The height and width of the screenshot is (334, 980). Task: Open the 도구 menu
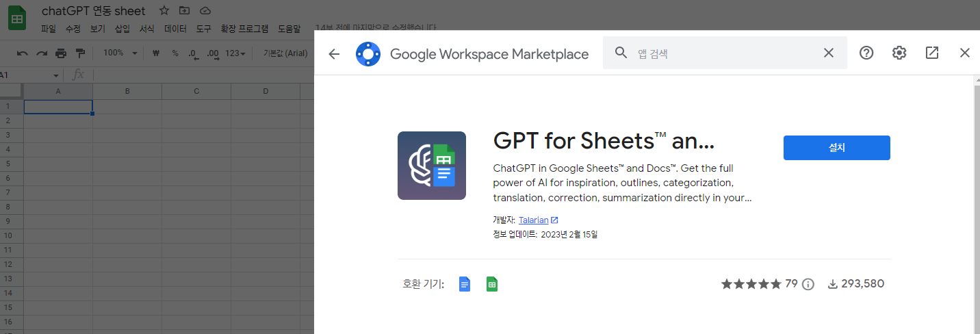[204, 29]
